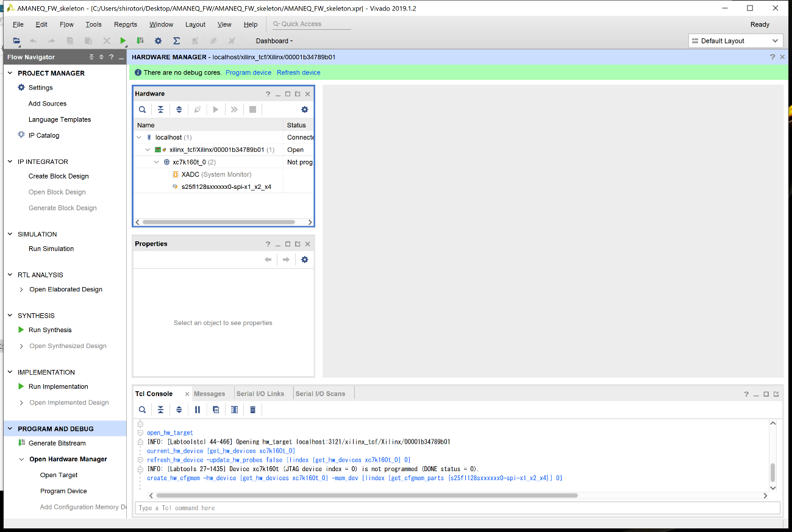Pause the Tcl Console output

pyautogui.click(x=198, y=410)
